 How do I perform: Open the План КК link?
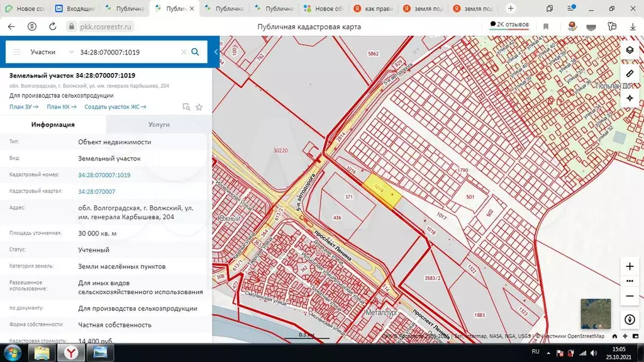click(x=62, y=107)
